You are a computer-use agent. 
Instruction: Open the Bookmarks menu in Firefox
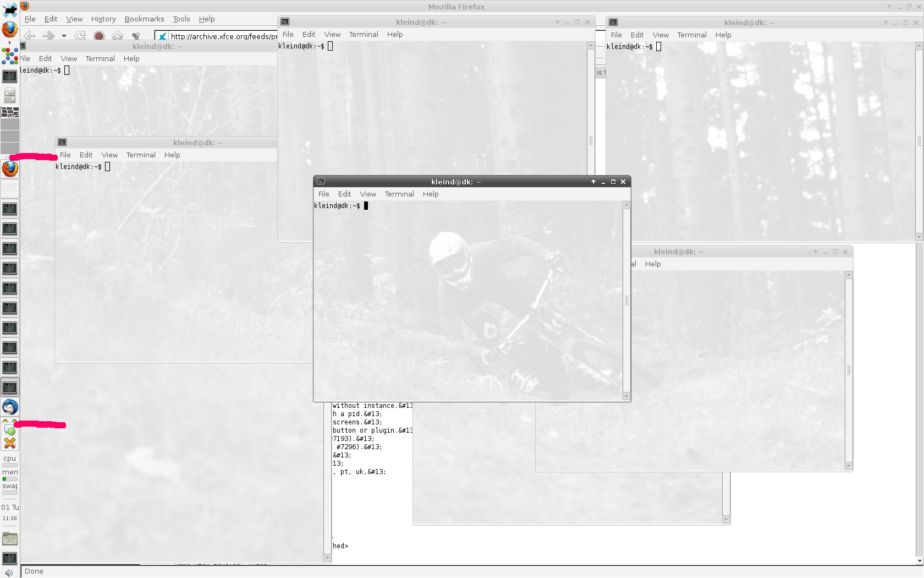pyautogui.click(x=144, y=19)
